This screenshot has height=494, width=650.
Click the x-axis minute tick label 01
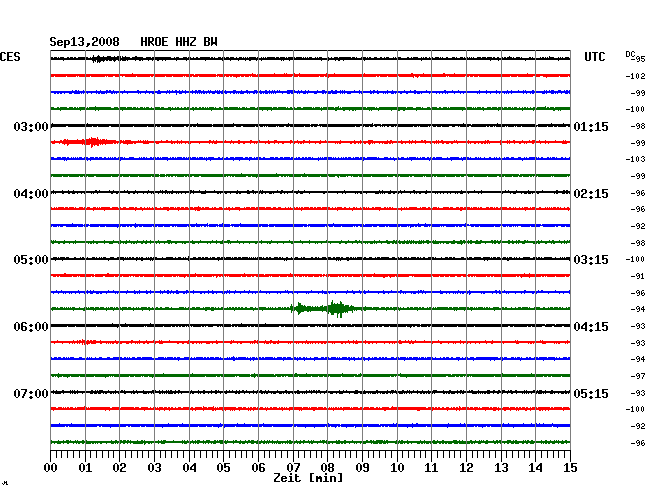click(85, 467)
